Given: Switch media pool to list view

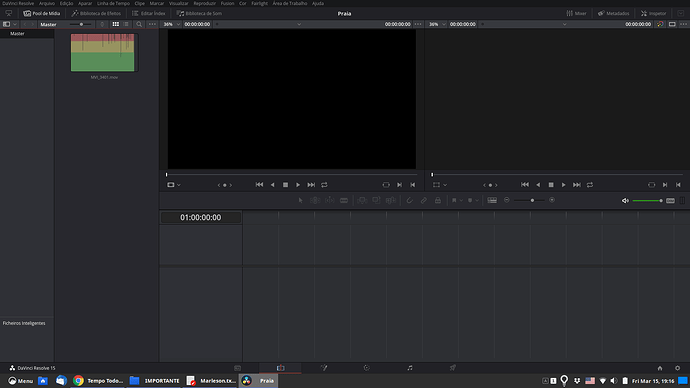Looking at the screenshot, I should 126,24.
